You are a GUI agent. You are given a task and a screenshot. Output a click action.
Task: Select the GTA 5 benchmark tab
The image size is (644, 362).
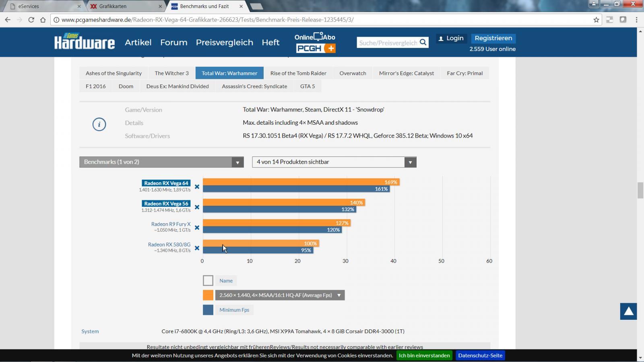tap(308, 86)
